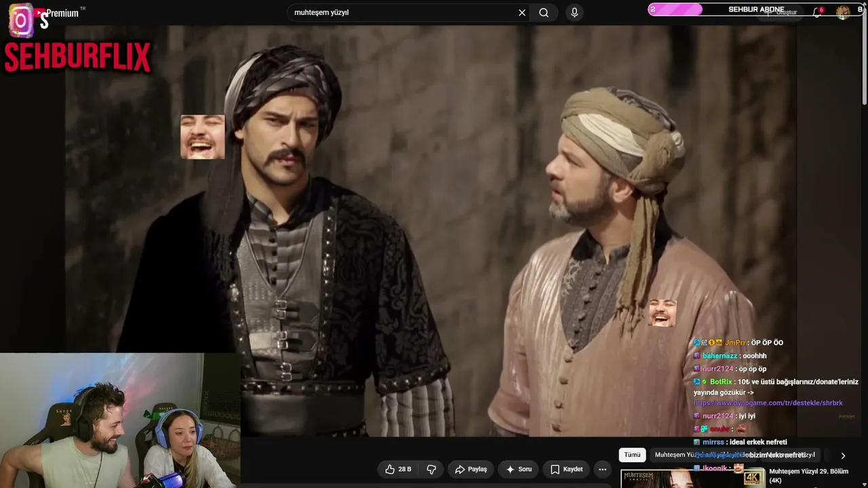Dislike the video with thumbs down
868x488 pixels.
coord(431,469)
